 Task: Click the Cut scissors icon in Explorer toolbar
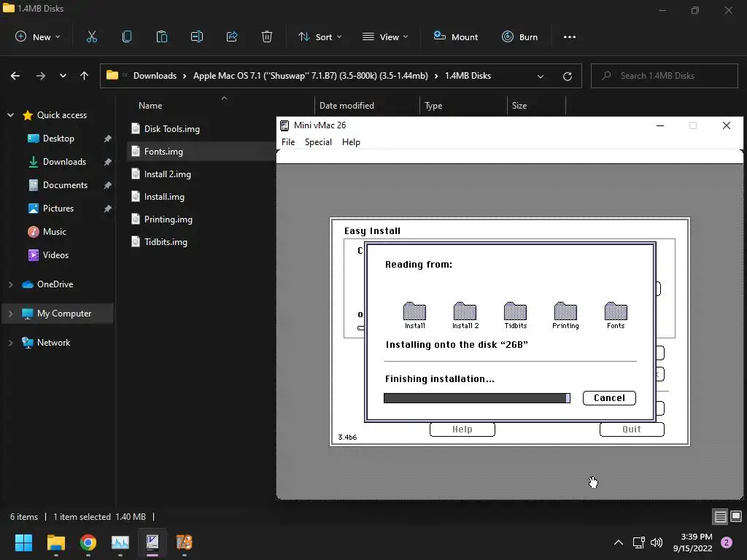[x=91, y=36]
